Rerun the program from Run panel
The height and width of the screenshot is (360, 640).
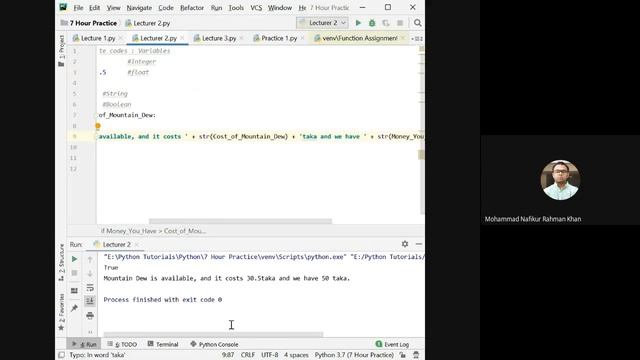[74, 259]
